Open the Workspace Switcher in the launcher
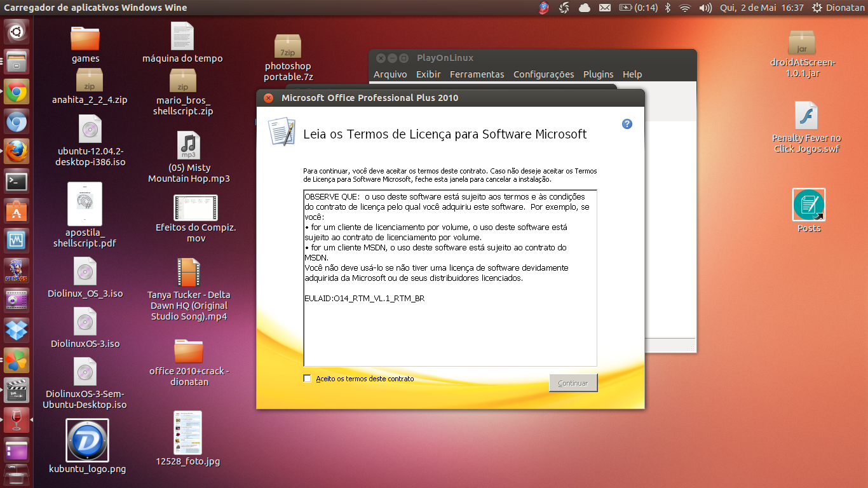Screen dimensions: 868x488 click(x=17, y=450)
